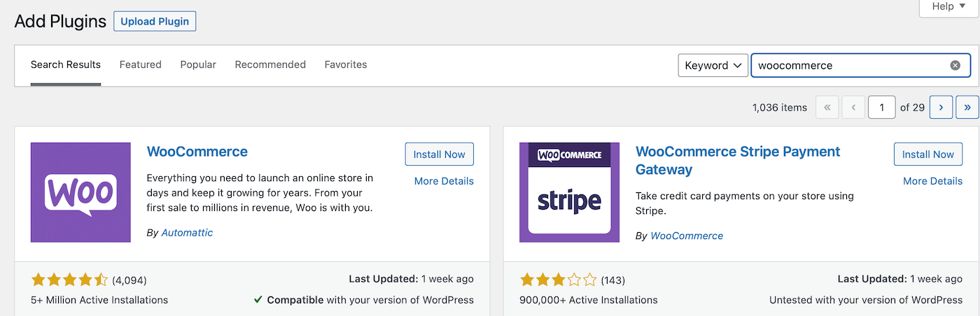
Task: Open the Favorites tab
Action: (x=346, y=64)
